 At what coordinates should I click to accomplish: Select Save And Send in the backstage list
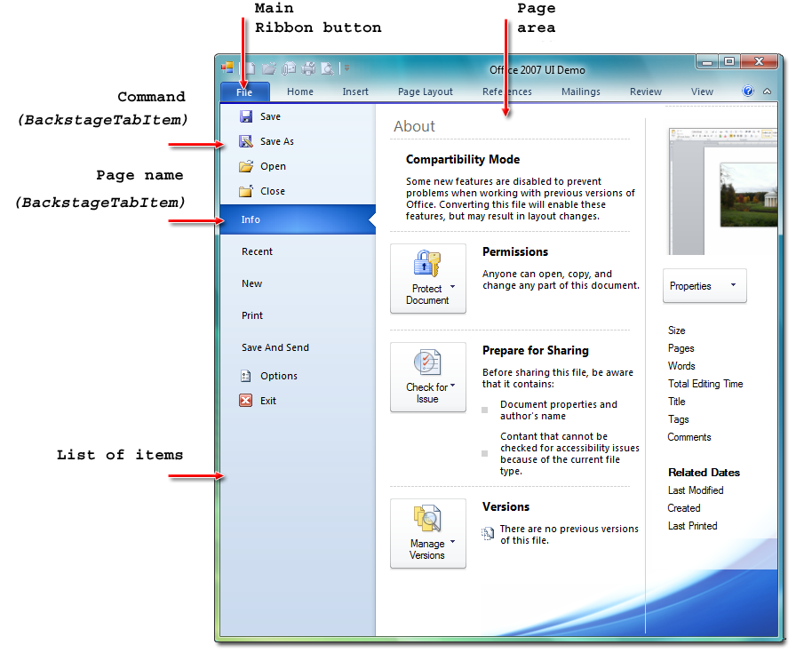(275, 347)
